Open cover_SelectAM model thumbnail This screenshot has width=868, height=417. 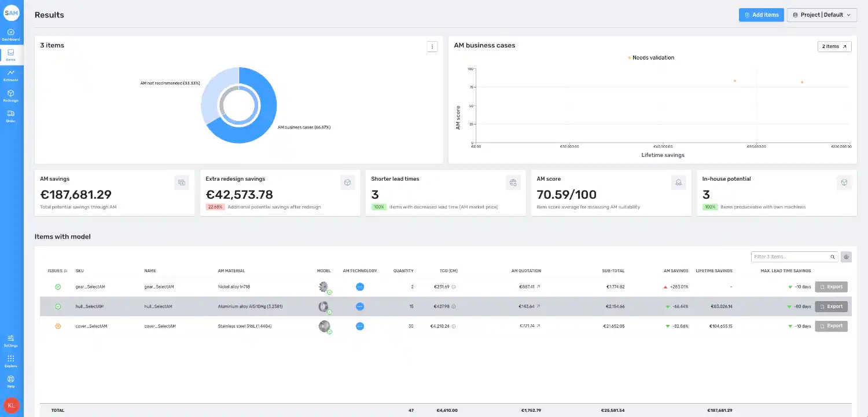[x=324, y=326]
